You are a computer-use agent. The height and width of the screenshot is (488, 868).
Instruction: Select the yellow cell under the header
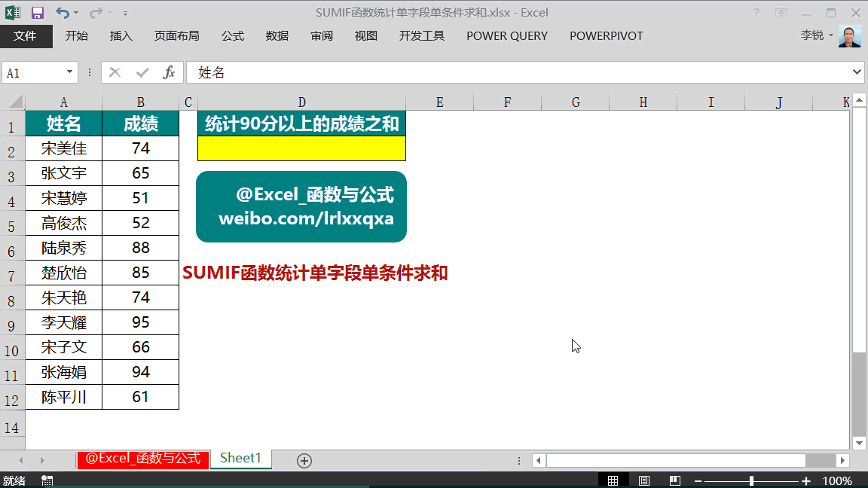(301, 148)
